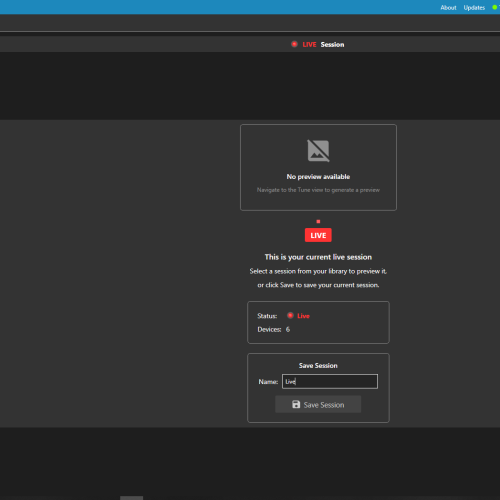Click the red dot beside LIVE Session header
Screen dimensions: 500x500
294,44
